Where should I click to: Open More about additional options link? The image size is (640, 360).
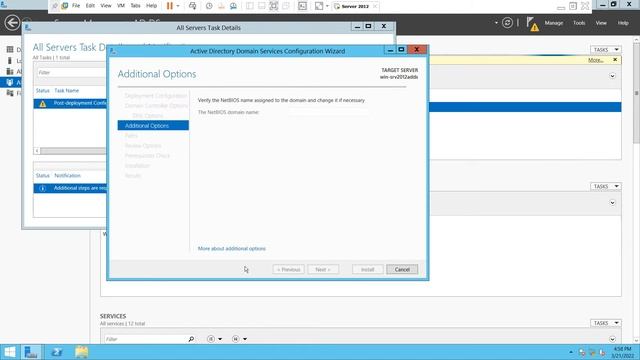pos(231,249)
